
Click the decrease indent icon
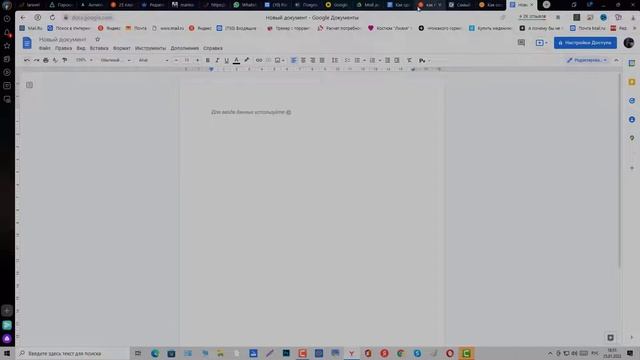[x=387, y=60]
